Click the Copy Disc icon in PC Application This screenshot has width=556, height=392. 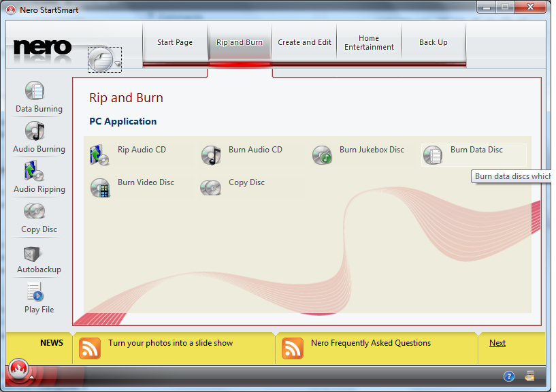pyautogui.click(x=211, y=188)
